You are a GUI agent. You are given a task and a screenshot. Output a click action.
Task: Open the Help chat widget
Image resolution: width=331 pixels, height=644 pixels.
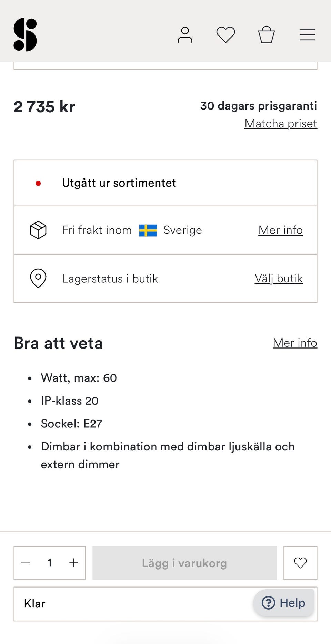pyautogui.click(x=284, y=603)
